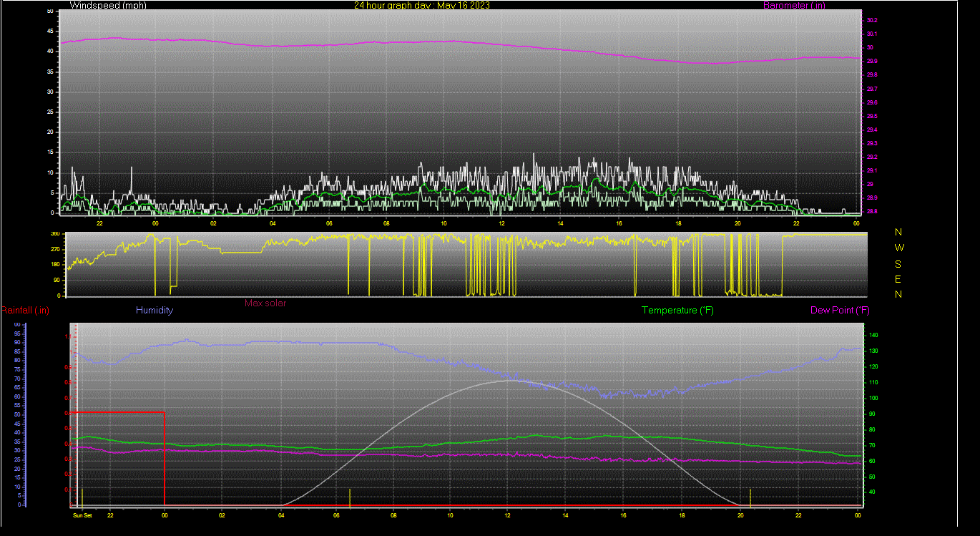Click the 360 tick on wind direction axis
980x536 pixels.
(x=55, y=234)
